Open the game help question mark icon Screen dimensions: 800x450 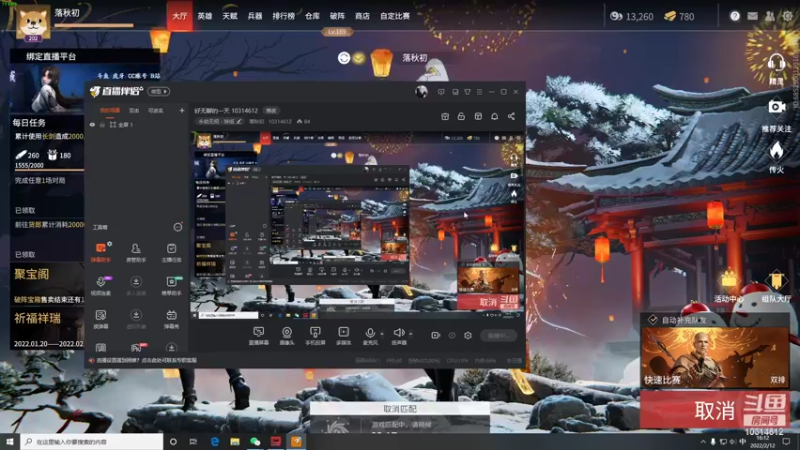click(x=735, y=16)
